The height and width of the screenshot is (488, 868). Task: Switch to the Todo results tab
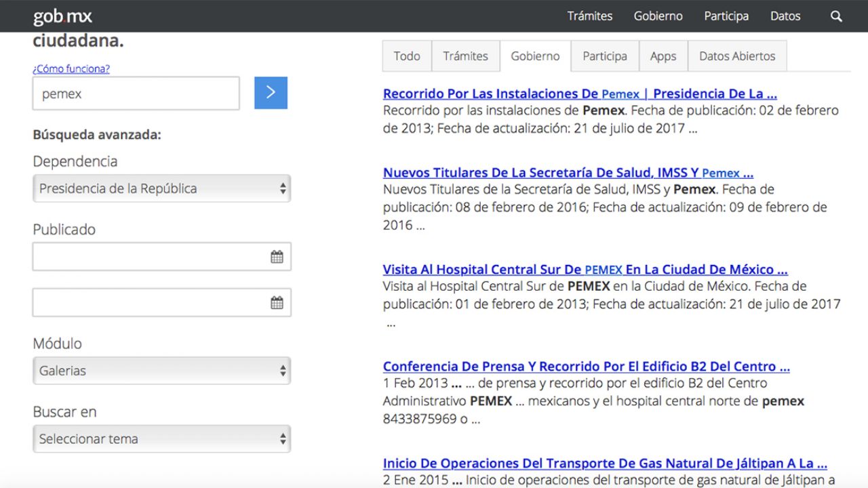pyautogui.click(x=407, y=56)
